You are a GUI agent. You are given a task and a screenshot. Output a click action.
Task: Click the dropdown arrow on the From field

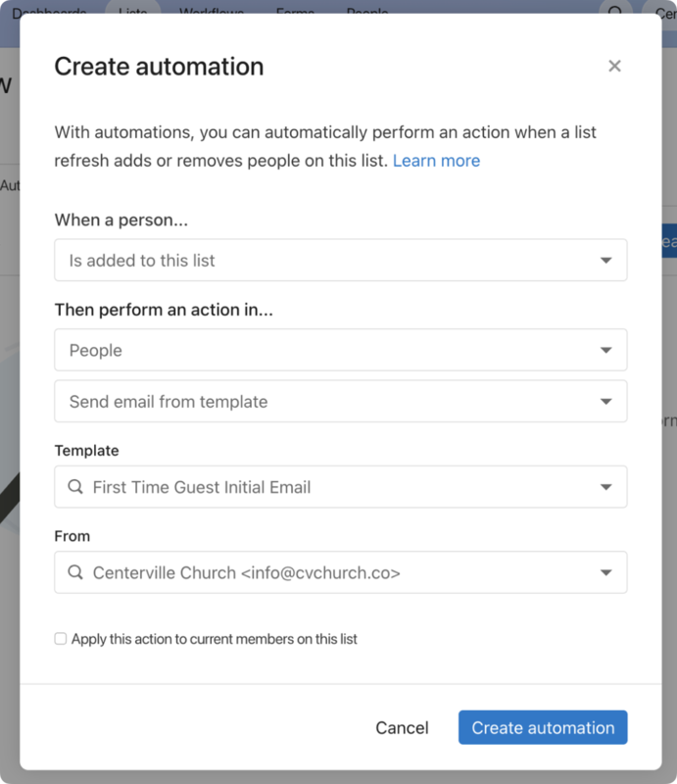tap(606, 572)
